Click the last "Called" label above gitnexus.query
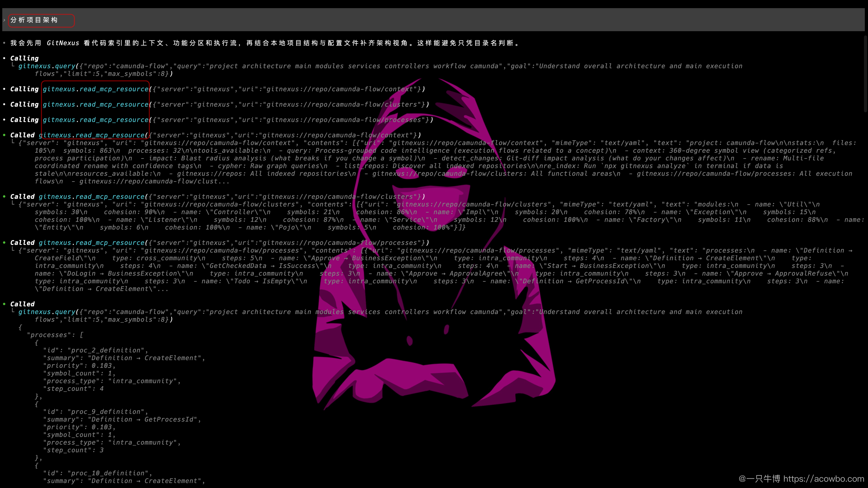This screenshot has height=488, width=868. 22,304
